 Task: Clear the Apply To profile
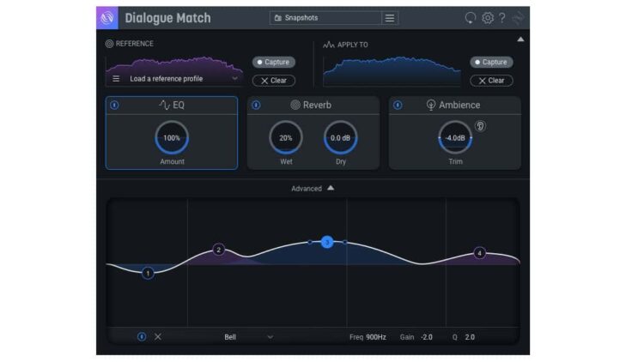pos(491,81)
